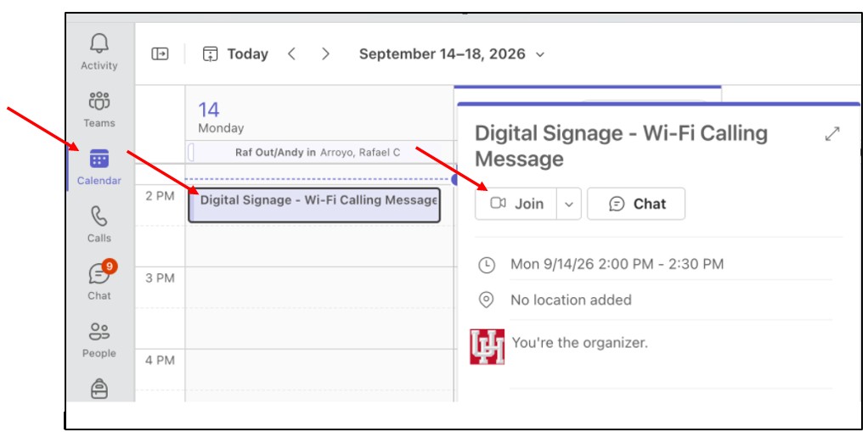
Task: Click the clock icon by meeting time
Action: 486,265
